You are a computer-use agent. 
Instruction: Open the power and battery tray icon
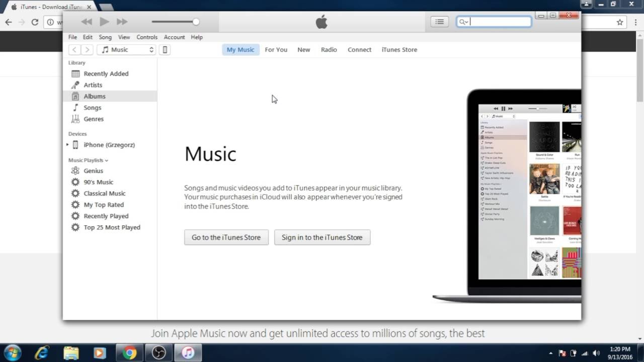[574, 353]
